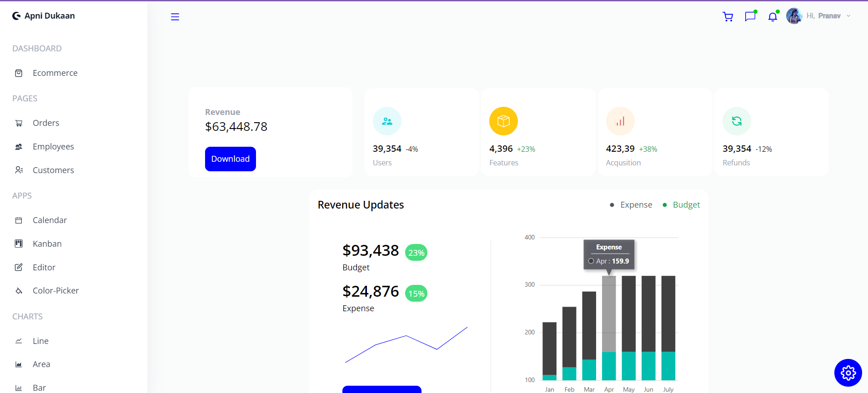Open the shopping cart icon
The width and height of the screenshot is (868, 393).
pos(728,17)
